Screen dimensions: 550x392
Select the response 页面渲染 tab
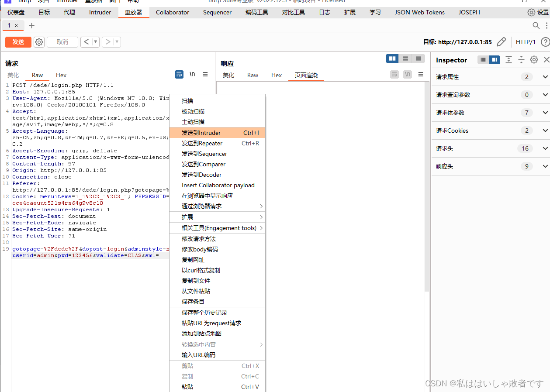click(306, 75)
